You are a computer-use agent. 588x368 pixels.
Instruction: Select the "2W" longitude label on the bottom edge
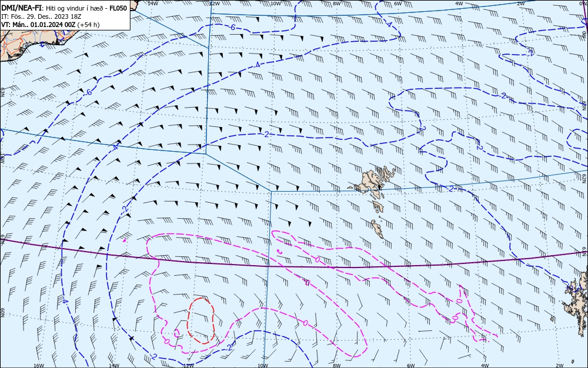pyautogui.click(x=559, y=366)
